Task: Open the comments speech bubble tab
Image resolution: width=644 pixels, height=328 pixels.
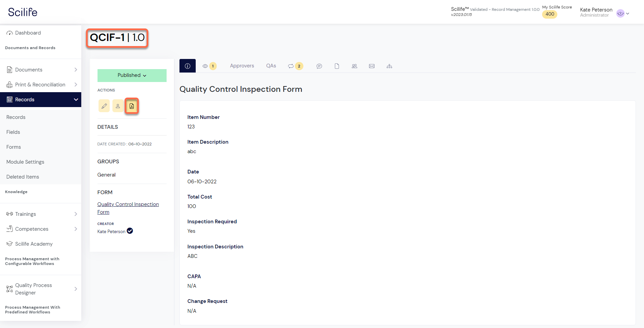Action: (x=319, y=66)
